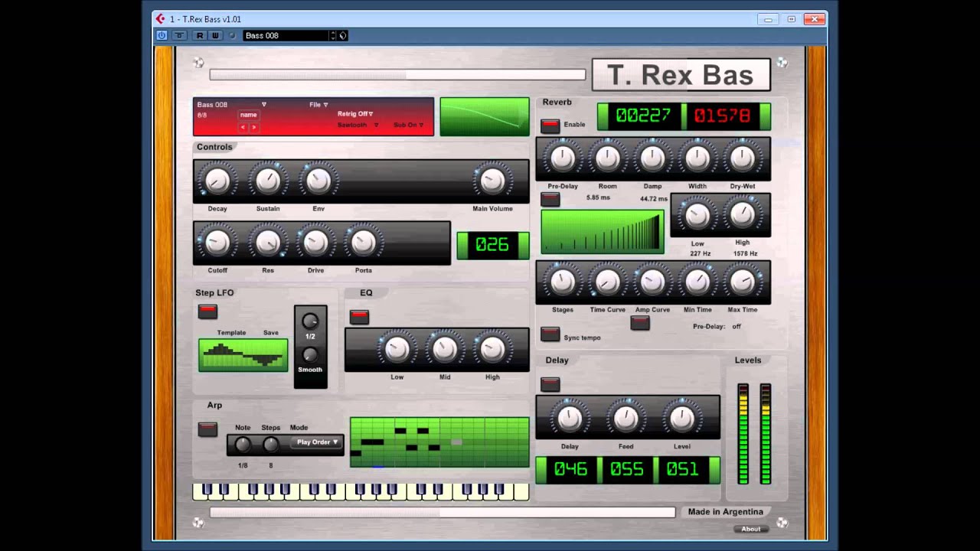Toggle the Sync tempo switch

tap(550, 334)
